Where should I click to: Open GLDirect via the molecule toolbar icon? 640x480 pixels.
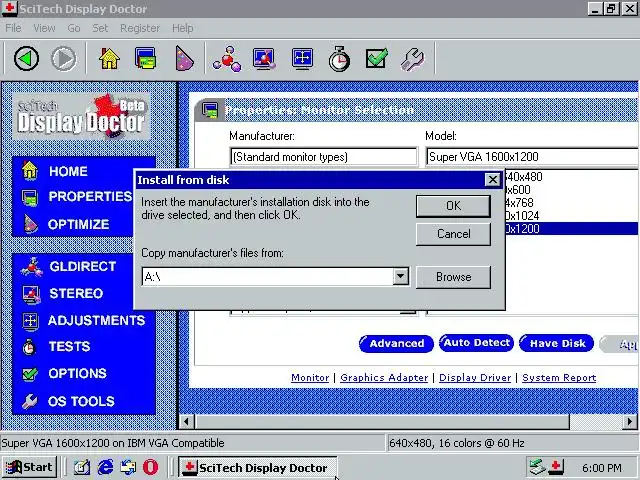click(x=227, y=59)
